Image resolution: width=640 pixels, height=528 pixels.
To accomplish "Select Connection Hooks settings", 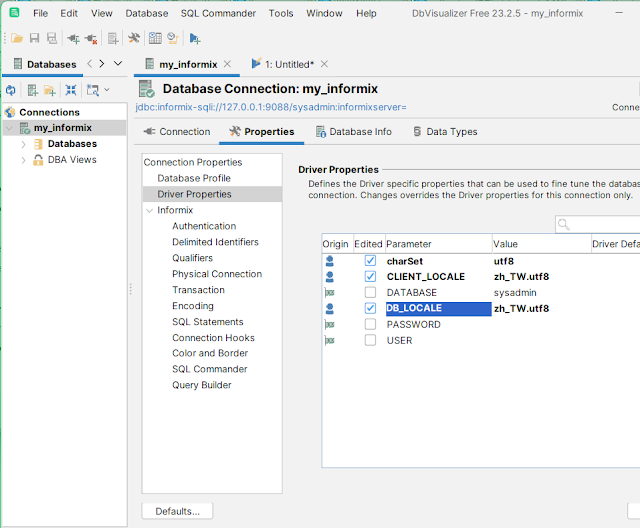I will (213, 338).
